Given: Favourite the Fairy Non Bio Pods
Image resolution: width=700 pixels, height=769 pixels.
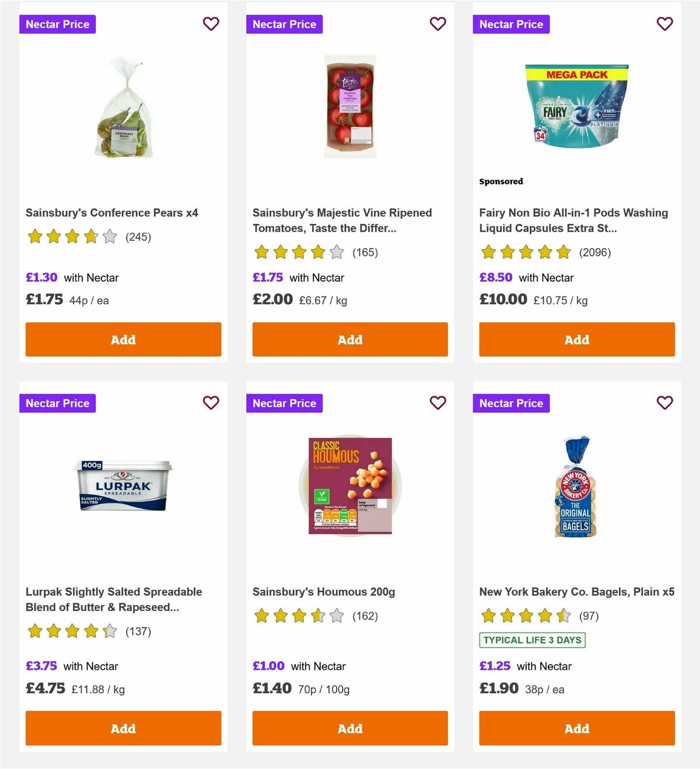Looking at the screenshot, I should pos(664,24).
